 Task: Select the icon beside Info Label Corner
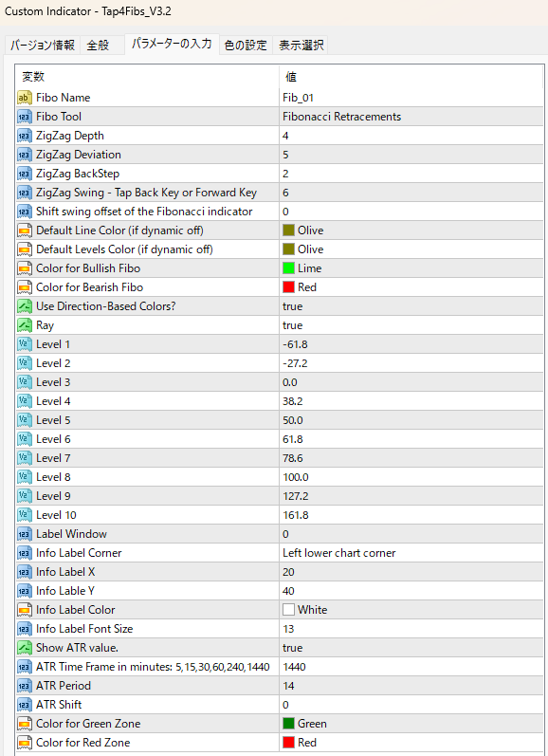[24, 553]
